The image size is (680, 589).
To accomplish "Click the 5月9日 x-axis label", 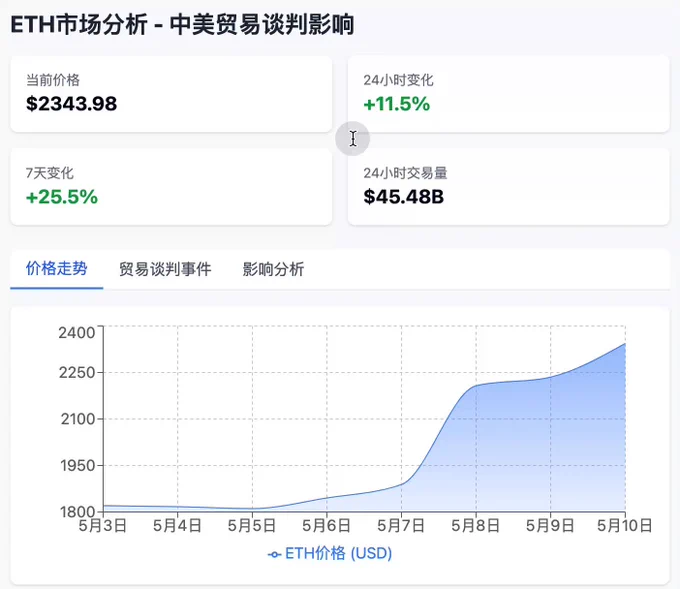I will pos(550,526).
